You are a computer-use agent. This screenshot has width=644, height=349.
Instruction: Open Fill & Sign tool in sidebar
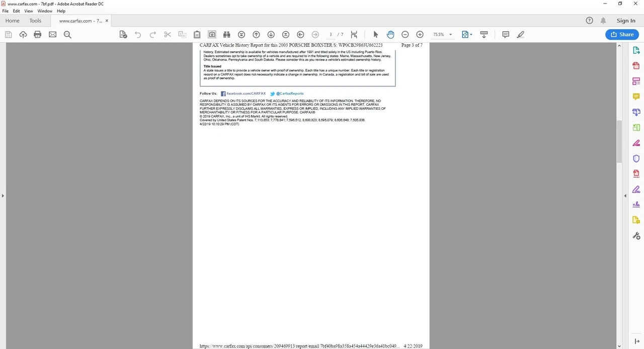click(x=636, y=189)
